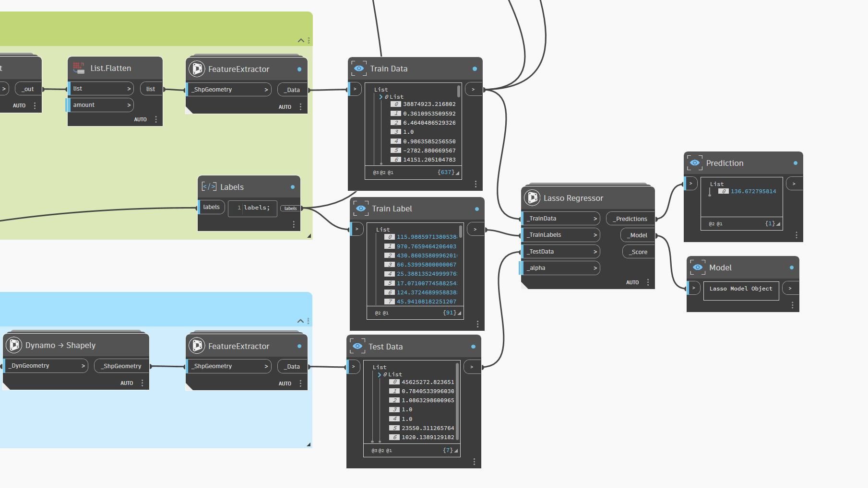Click Prediction value 136.672795814
This screenshot has height=488, width=868.
click(x=753, y=191)
